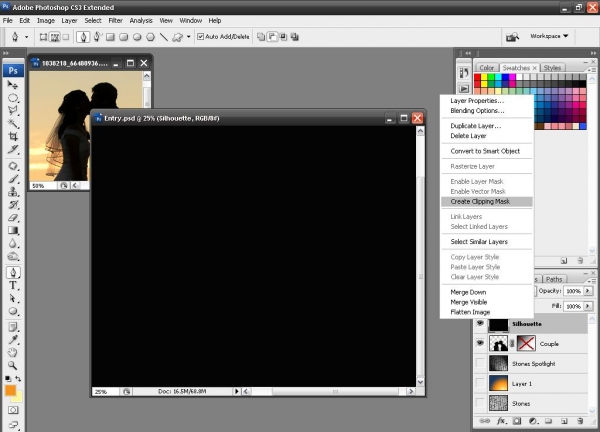Show the Stones Spotlight layer
Viewport: 600px width, 432px height.
pyautogui.click(x=480, y=363)
